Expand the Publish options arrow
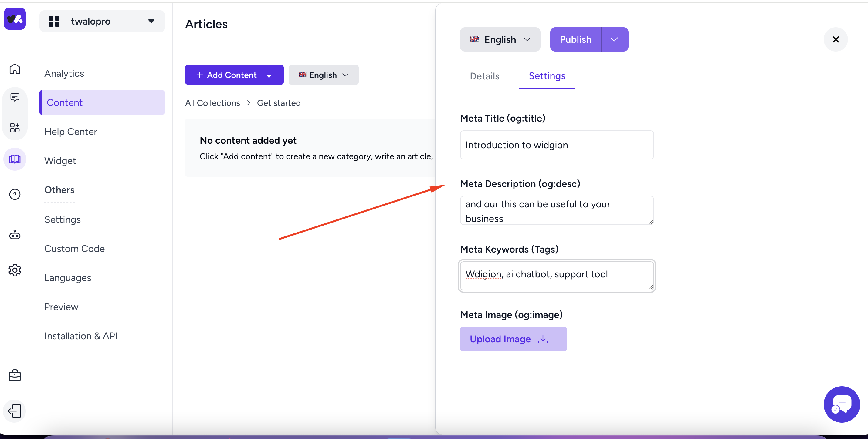This screenshot has height=439, width=868. pyautogui.click(x=614, y=39)
